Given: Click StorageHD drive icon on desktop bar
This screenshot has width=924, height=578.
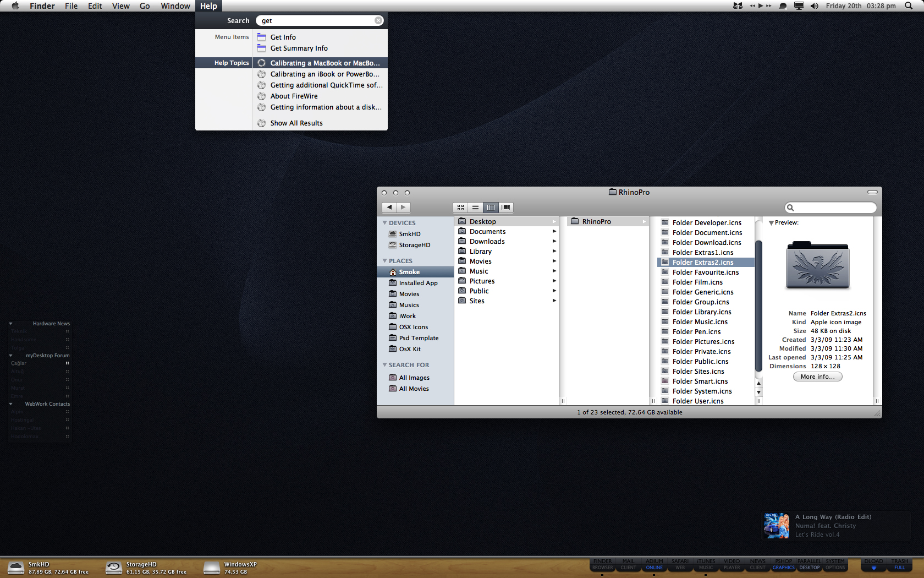Looking at the screenshot, I should [114, 568].
